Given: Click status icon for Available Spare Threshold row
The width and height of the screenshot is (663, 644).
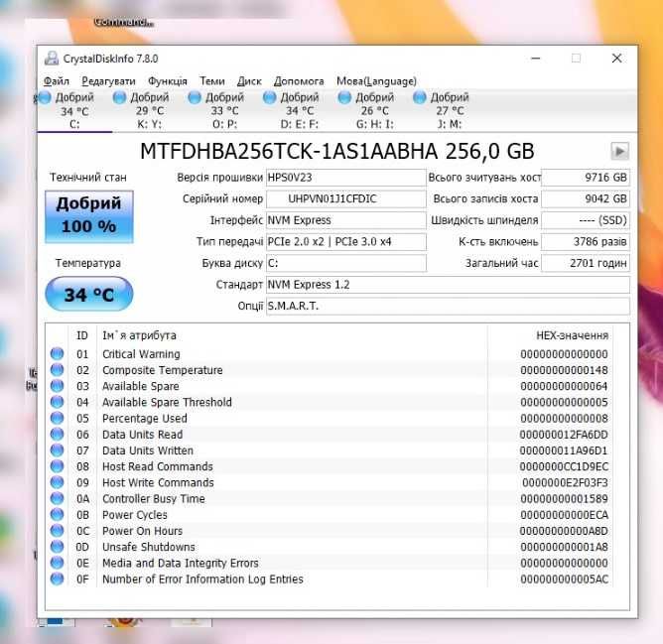Looking at the screenshot, I should 58,402.
